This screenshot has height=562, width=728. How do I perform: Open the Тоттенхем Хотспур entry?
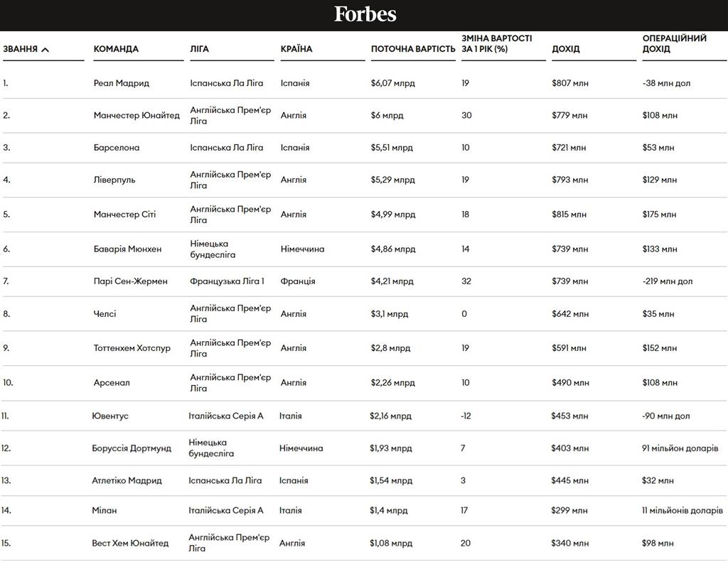pyautogui.click(x=132, y=348)
